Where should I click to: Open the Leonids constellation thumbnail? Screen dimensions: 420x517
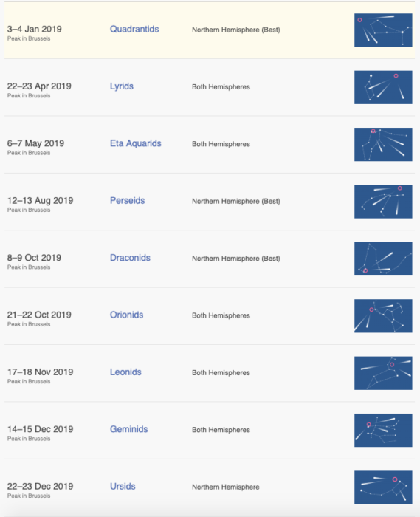pyautogui.click(x=383, y=373)
